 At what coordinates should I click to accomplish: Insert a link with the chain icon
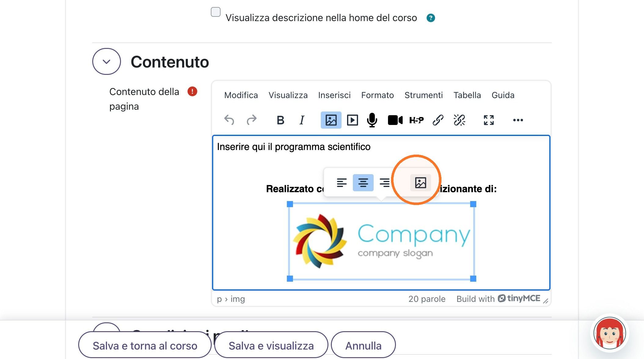[438, 120]
